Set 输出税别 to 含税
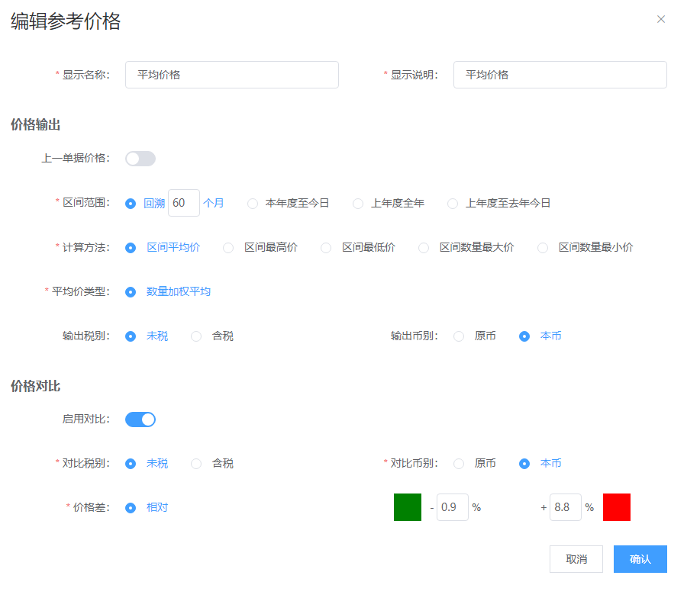Viewport: 700px width, 598px height. pyautogui.click(x=196, y=336)
